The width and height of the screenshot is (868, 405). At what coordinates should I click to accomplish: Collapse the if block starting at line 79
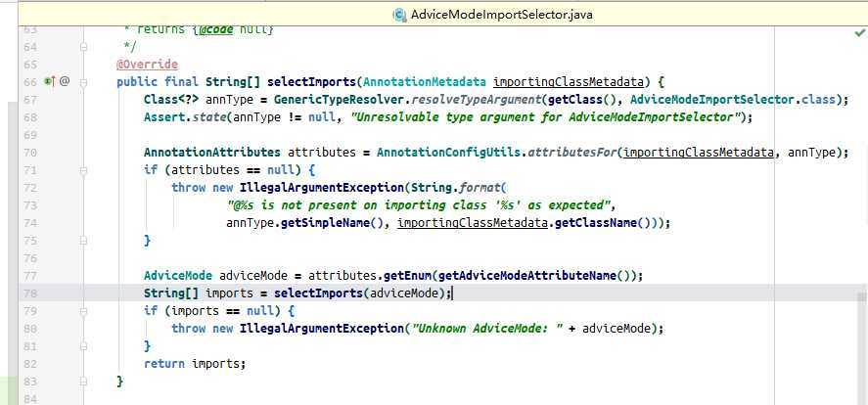[83, 311]
